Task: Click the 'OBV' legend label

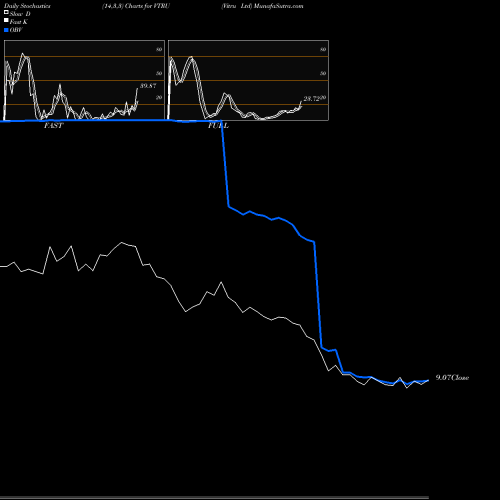Action: (x=16, y=30)
